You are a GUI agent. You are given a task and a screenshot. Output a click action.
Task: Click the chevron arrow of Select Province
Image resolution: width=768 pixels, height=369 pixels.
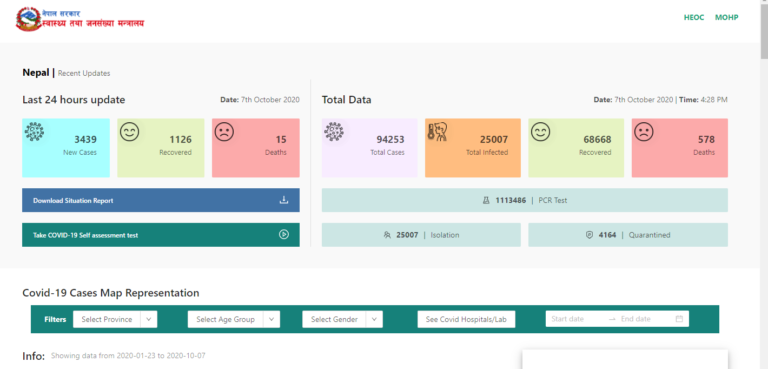148,320
